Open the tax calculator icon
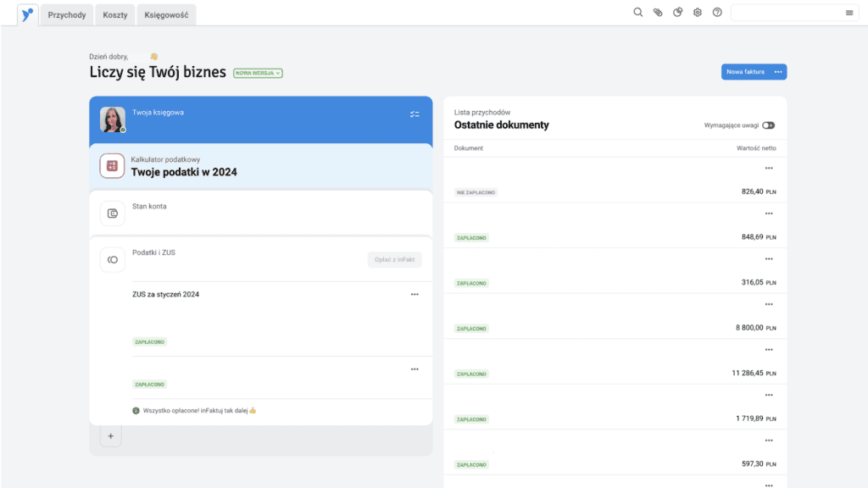This screenshot has height=488, width=868. (x=113, y=166)
